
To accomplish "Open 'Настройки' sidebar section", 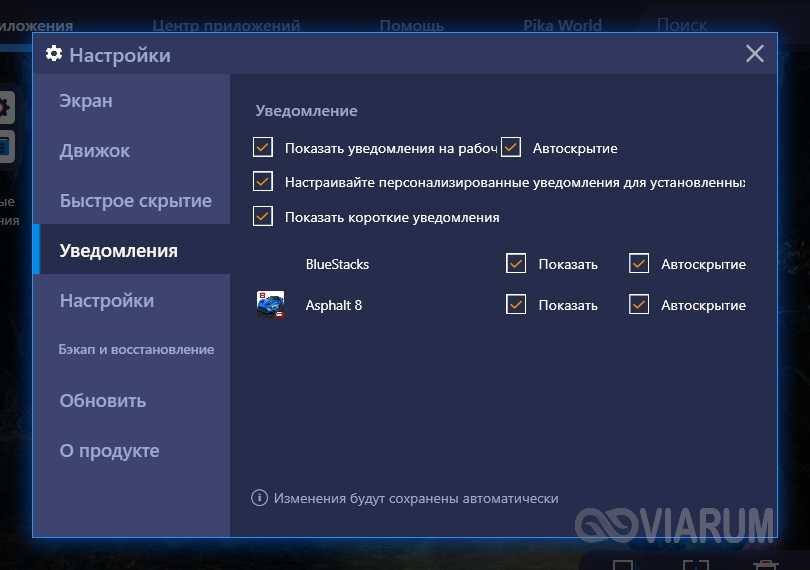I will 107,301.
